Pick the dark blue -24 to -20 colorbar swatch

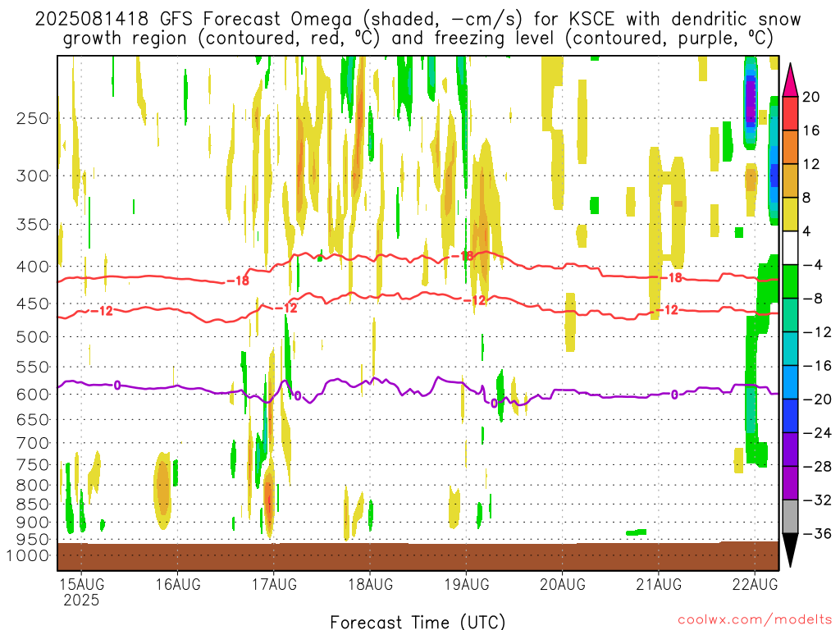click(x=790, y=416)
